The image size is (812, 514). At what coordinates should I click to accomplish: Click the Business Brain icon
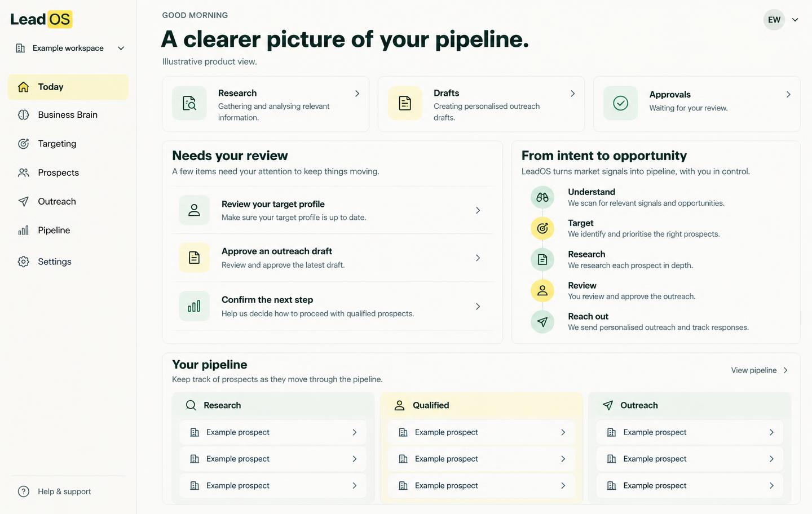click(x=23, y=115)
